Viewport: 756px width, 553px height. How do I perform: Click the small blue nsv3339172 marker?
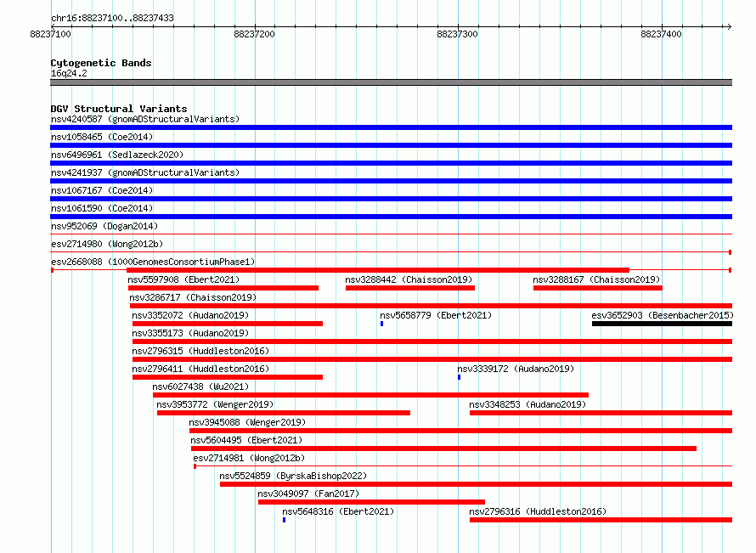459,377
